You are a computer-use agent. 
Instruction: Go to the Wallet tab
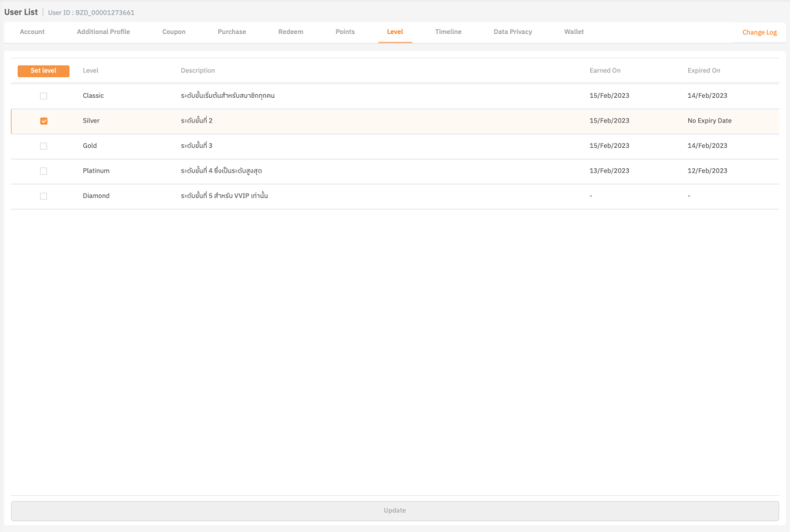pyautogui.click(x=574, y=32)
